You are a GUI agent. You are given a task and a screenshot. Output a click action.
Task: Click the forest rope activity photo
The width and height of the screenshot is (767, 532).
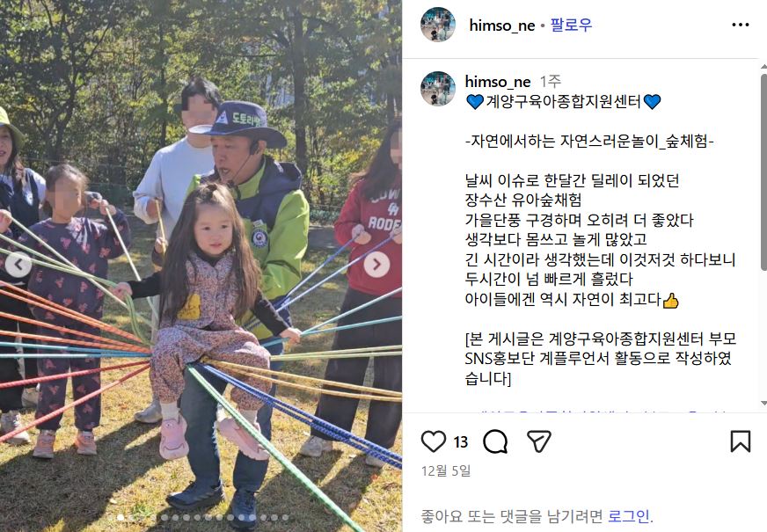pos(201,266)
